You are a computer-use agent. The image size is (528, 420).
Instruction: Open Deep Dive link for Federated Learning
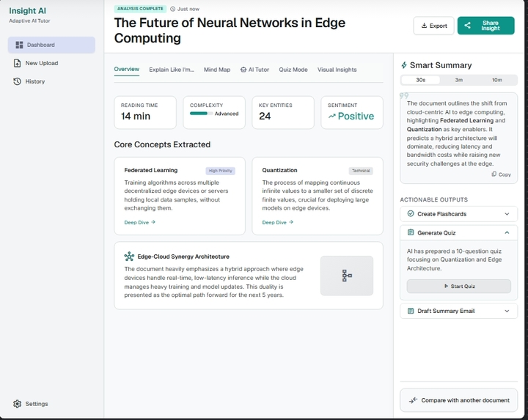click(x=139, y=222)
